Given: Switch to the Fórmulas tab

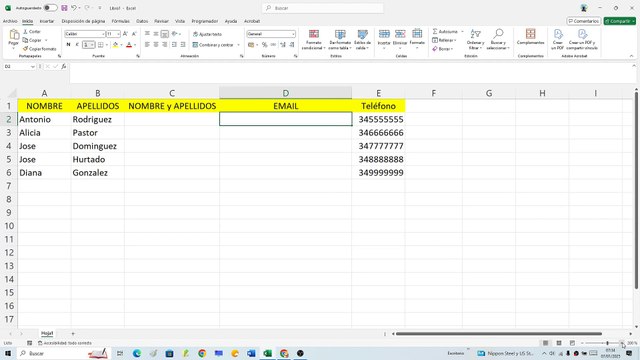Looking at the screenshot, I should (x=121, y=21).
